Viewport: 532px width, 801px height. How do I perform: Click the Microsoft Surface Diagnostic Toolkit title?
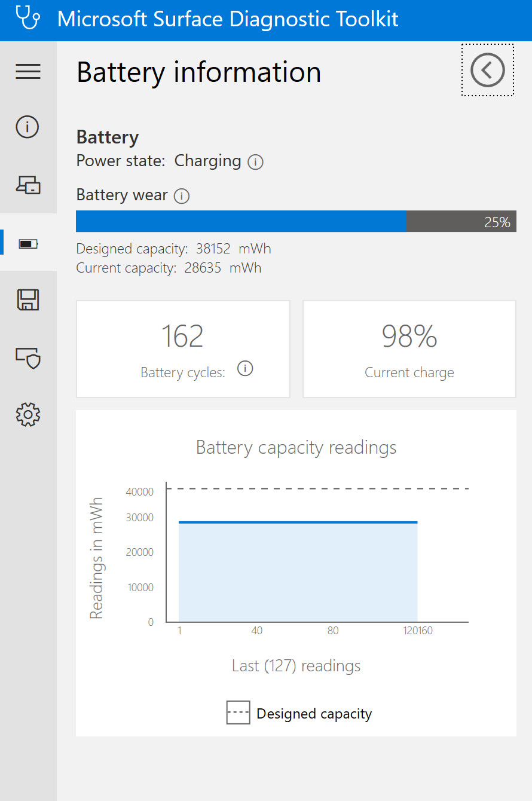[x=228, y=19]
